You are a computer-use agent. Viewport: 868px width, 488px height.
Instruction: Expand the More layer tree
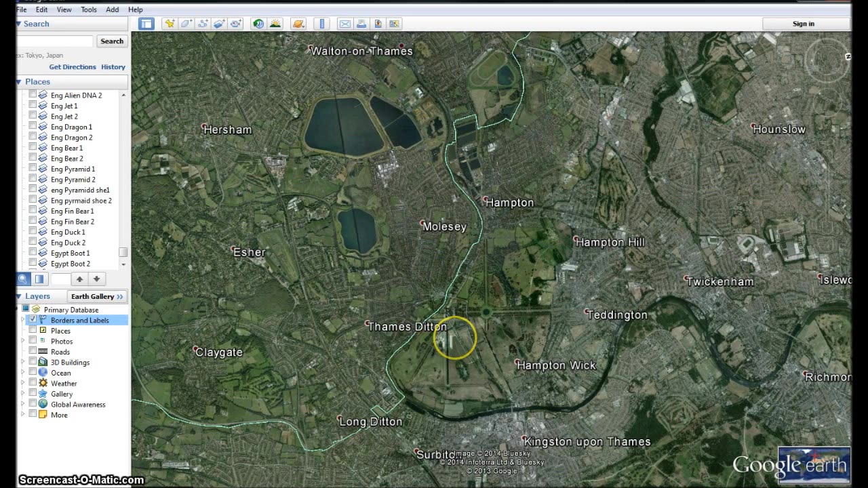point(22,415)
